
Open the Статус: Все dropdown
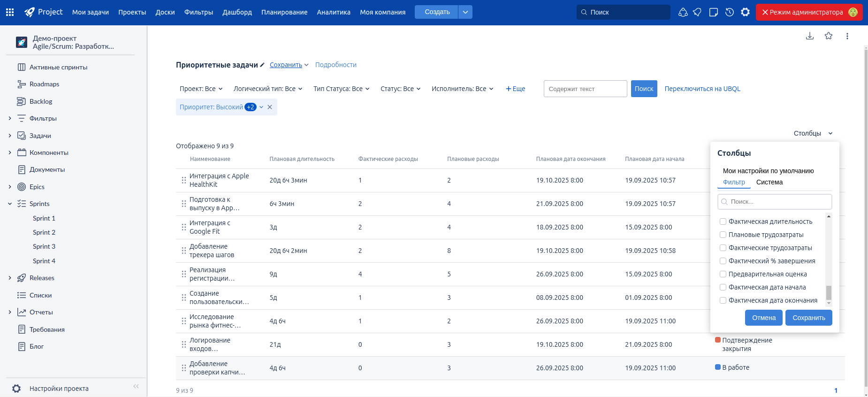[x=400, y=89]
